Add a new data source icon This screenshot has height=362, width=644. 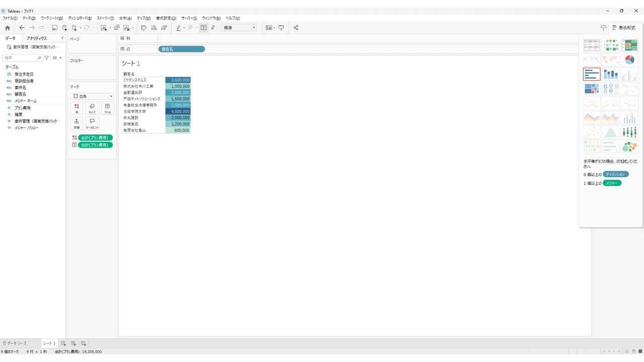coord(64,28)
